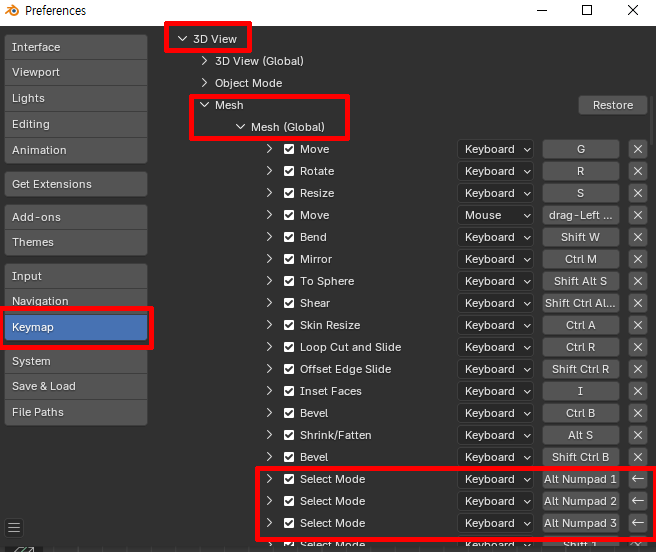Open Keyboard dropdown for Shrink/Fatten

click(x=495, y=435)
